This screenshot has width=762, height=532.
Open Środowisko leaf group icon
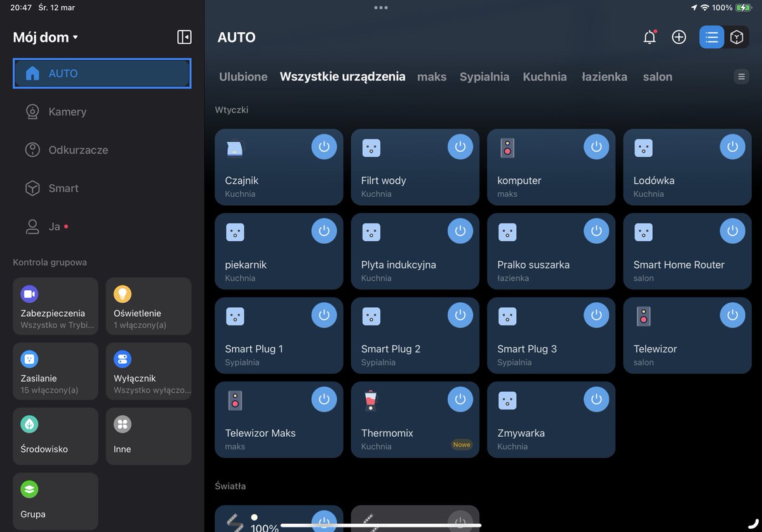[29, 424]
